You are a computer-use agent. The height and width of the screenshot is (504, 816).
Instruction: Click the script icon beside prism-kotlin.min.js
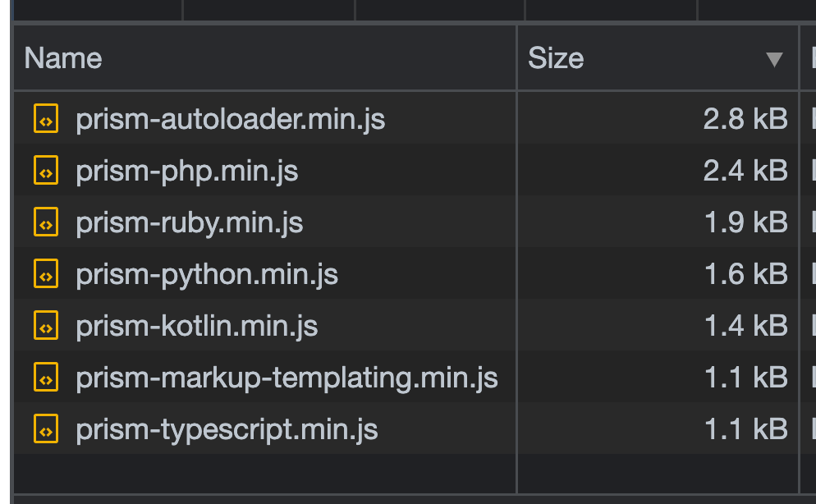click(x=46, y=325)
